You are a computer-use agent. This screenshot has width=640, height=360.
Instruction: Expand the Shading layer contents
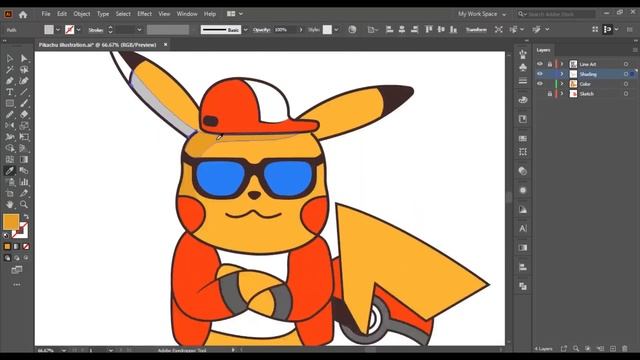click(x=562, y=74)
